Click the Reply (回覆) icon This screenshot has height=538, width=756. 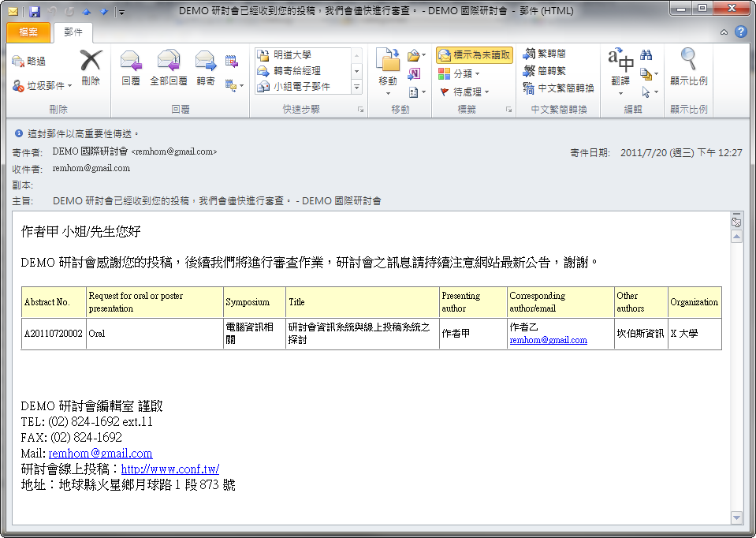(131, 62)
